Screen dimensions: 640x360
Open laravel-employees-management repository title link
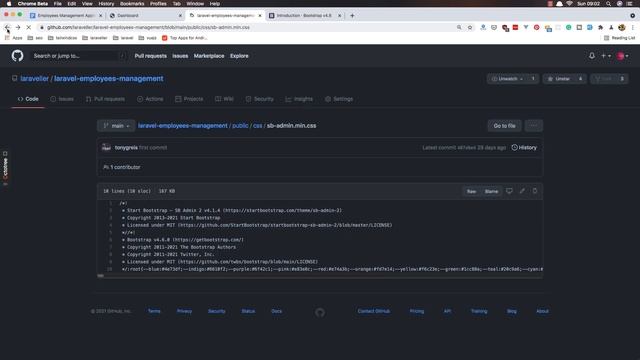coord(109,79)
